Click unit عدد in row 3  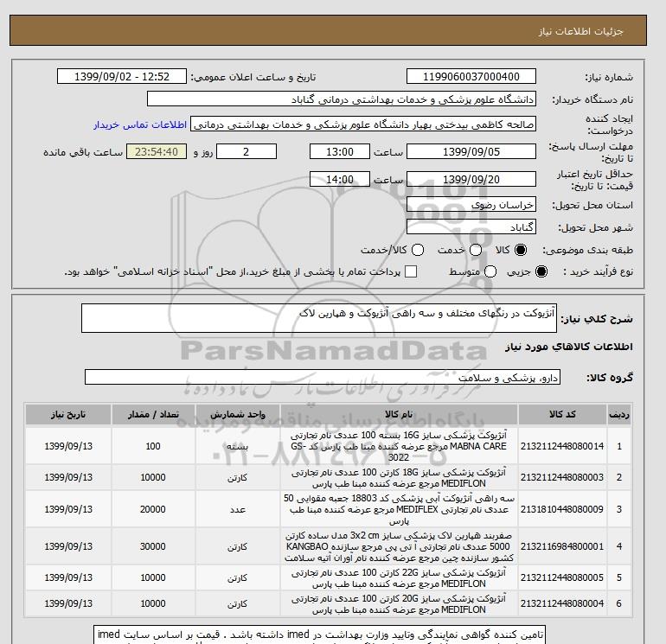238,509
